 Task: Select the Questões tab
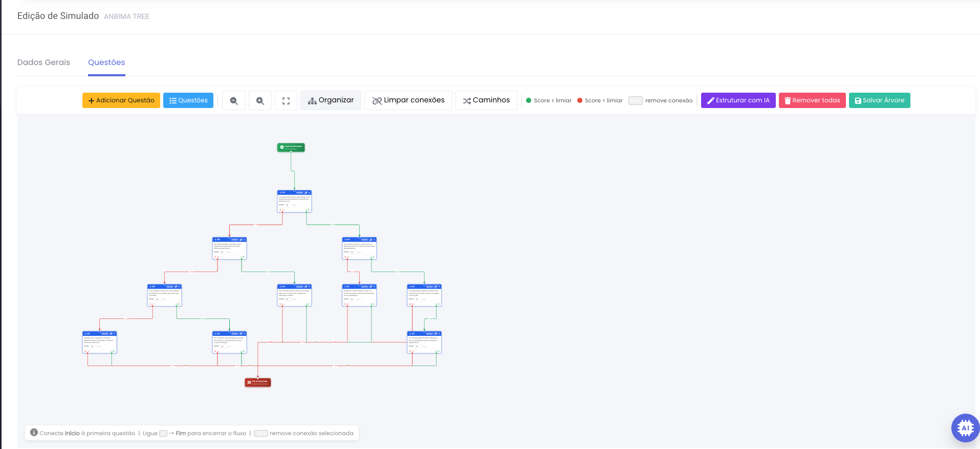[106, 62]
